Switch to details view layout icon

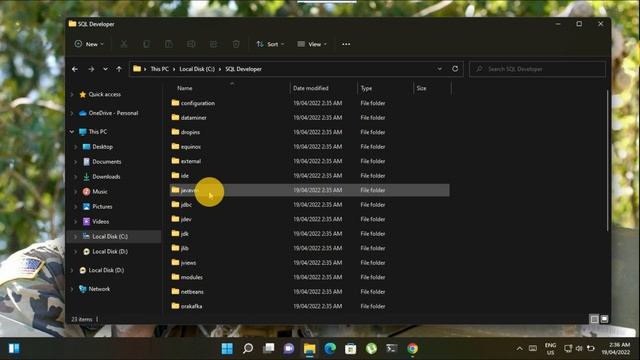595,319
